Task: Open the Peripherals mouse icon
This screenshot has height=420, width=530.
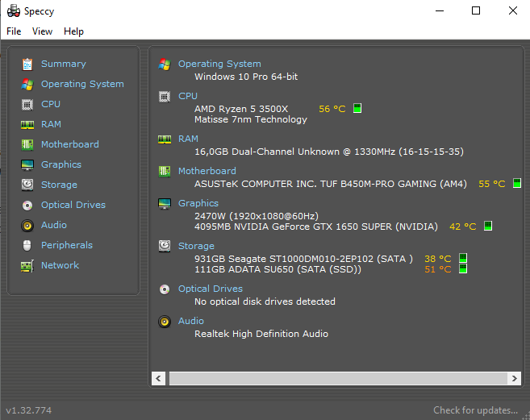Action: click(27, 245)
